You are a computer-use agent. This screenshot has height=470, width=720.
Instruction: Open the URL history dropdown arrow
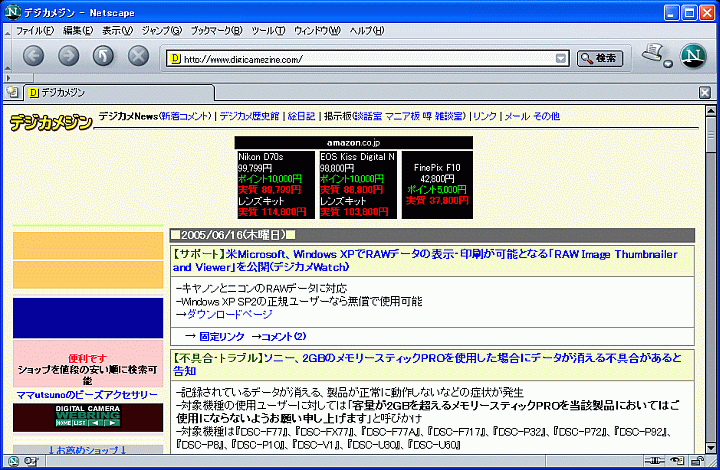562,58
